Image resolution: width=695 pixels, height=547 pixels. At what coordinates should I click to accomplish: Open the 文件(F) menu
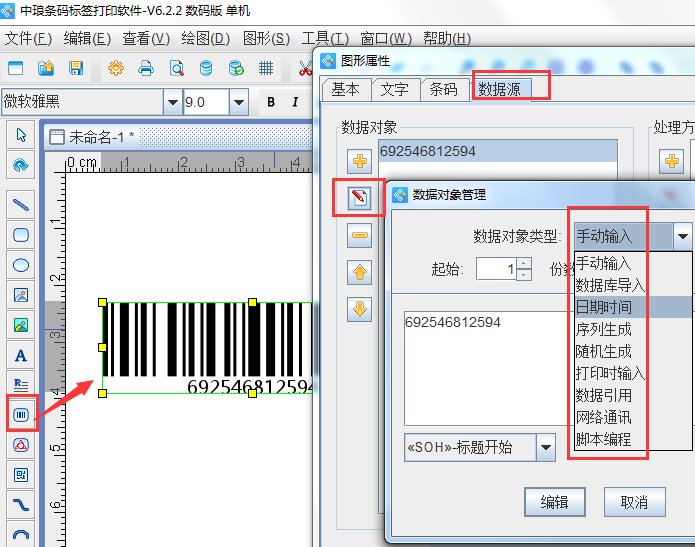28,39
